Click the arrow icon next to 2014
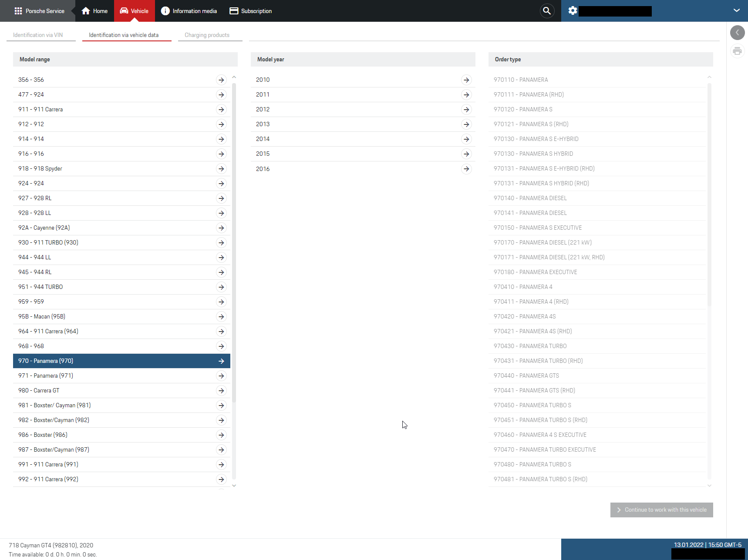Viewport: 748px width, 560px height. pyautogui.click(x=466, y=139)
